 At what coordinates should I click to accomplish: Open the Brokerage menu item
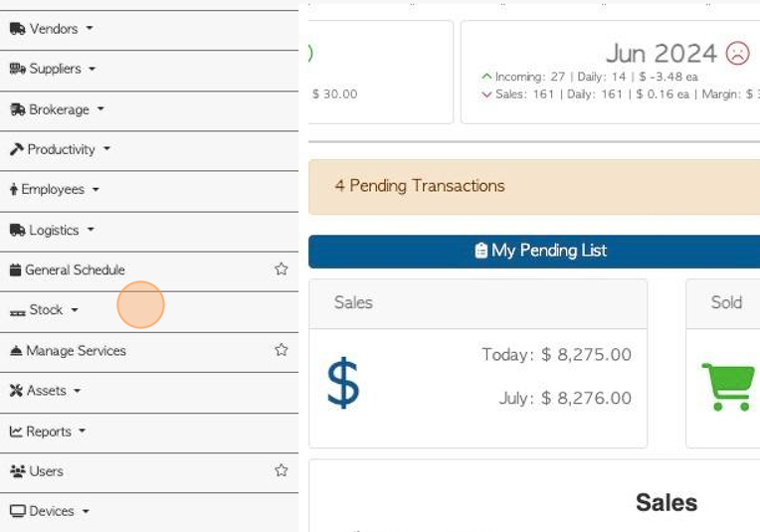pyautogui.click(x=59, y=110)
